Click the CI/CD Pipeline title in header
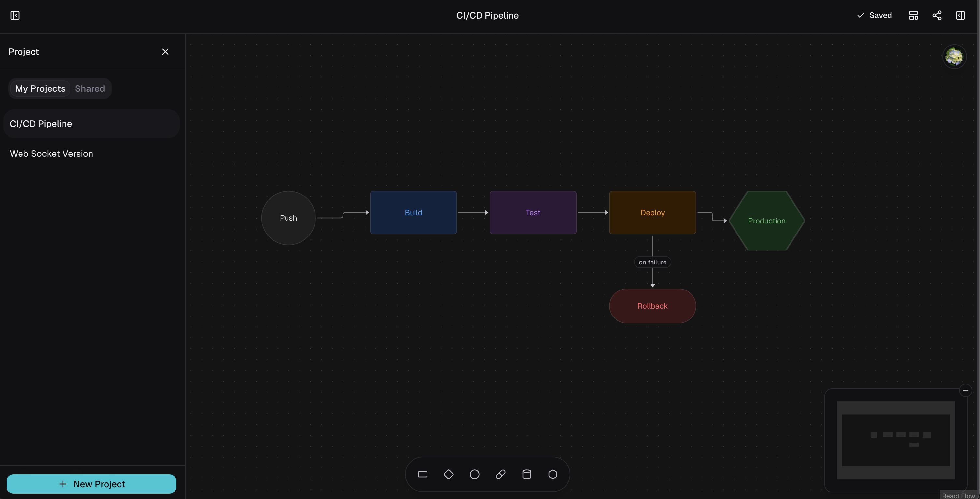Image resolution: width=980 pixels, height=499 pixels. click(487, 15)
